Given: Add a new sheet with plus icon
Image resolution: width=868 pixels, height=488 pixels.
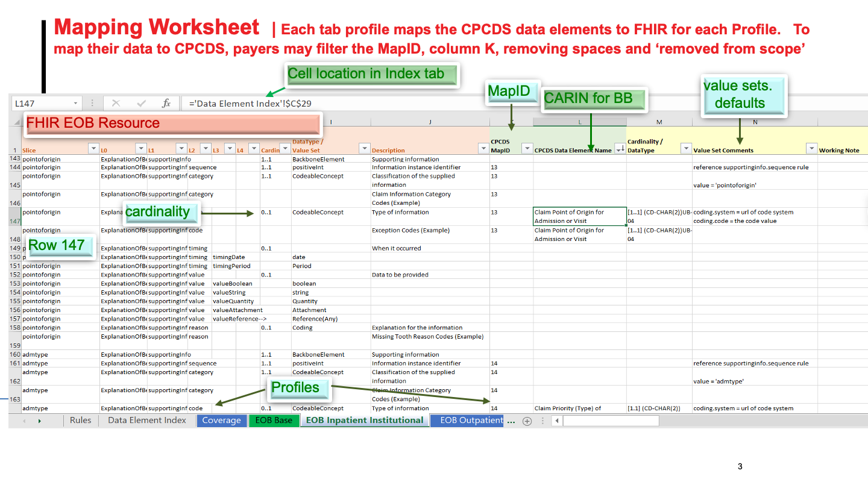Looking at the screenshot, I should [x=527, y=421].
